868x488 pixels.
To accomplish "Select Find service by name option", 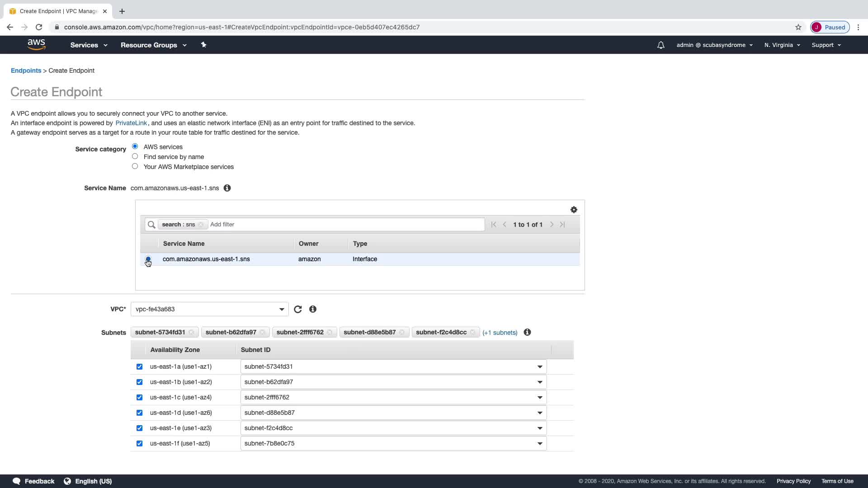I will (x=135, y=156).
